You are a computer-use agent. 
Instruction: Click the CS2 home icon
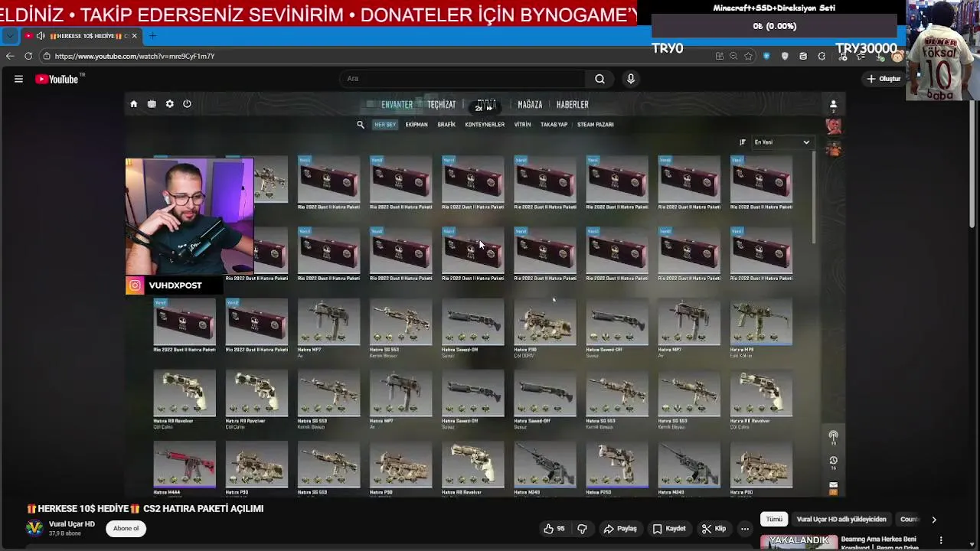pyautogui.click(x=133, y=104)
